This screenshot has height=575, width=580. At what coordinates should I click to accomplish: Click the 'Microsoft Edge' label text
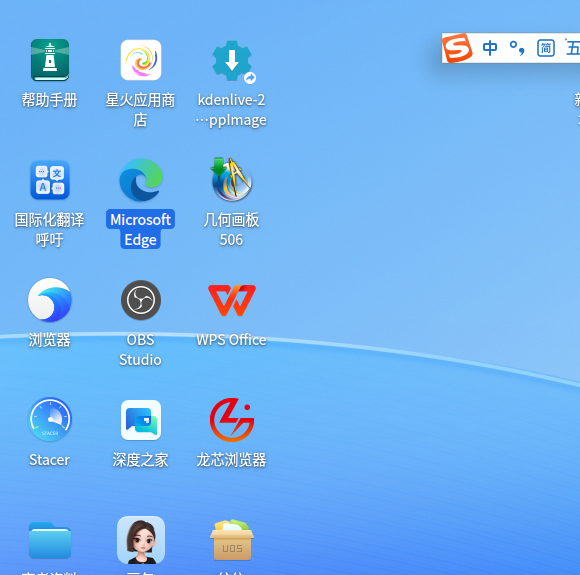coord(141,229)
